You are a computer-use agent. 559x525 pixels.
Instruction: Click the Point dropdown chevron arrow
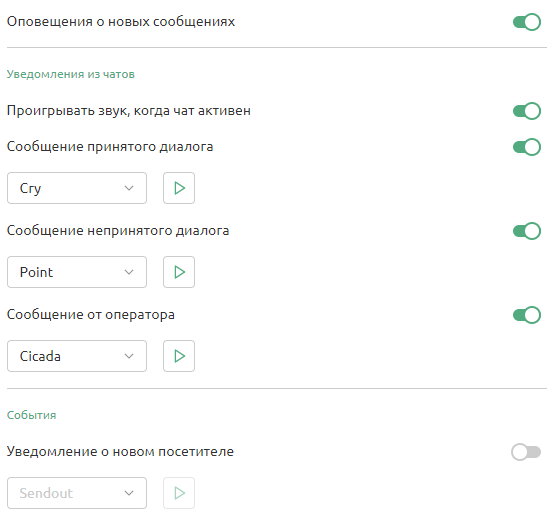(x=129, y=272)
